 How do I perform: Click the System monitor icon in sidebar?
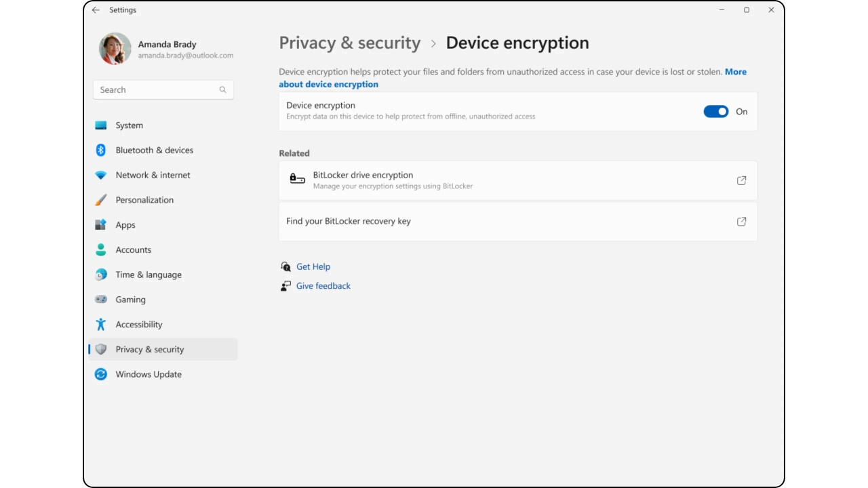101,125
